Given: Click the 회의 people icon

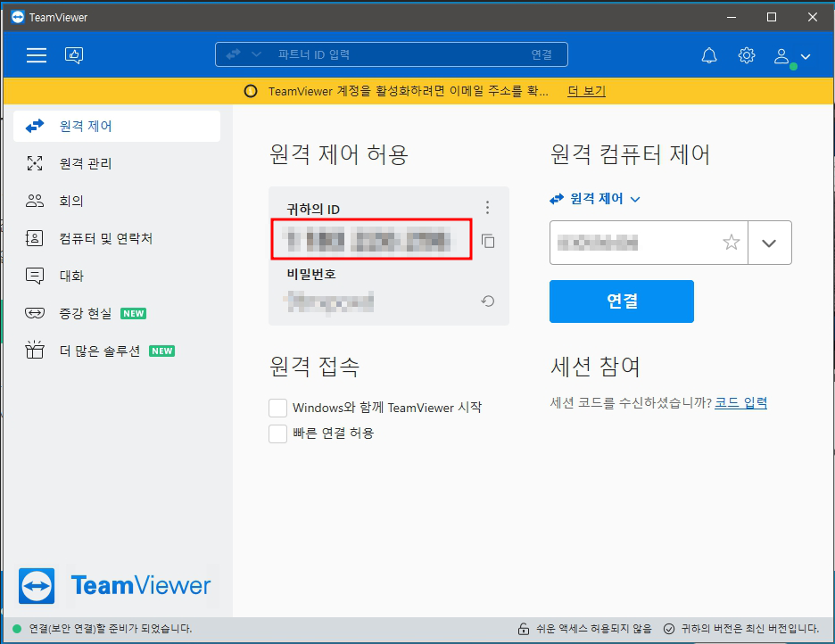Looking at the screenshot, I should click(35, 201).
